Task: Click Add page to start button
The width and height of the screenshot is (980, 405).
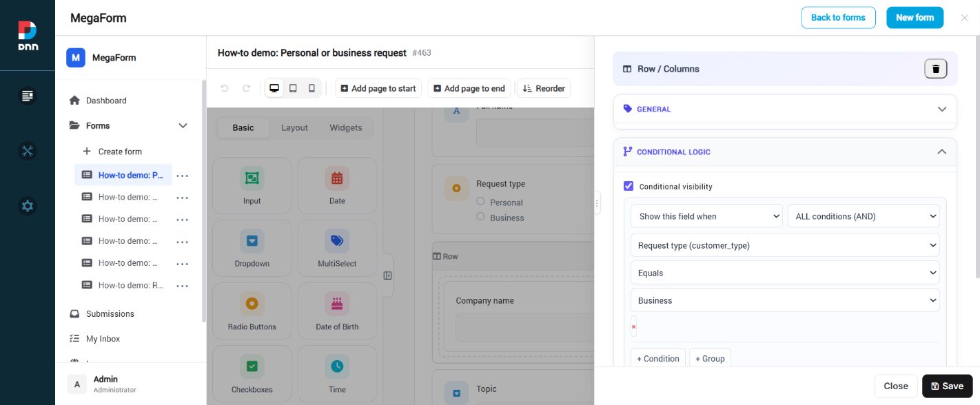Action: [x=378, y=88]
